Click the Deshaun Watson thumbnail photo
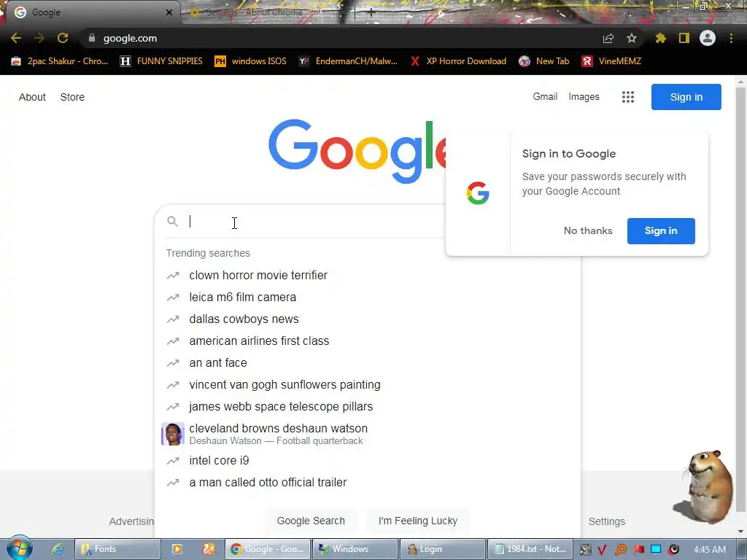This screenshot has width=747, height=560. point(172,434)
